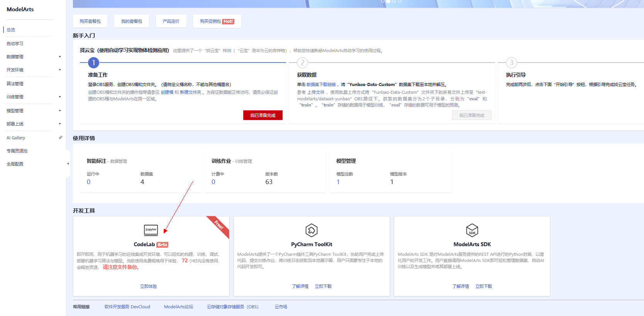Click the 智能标注 card title
Viewport: 644px width, 316px height.
97,161
